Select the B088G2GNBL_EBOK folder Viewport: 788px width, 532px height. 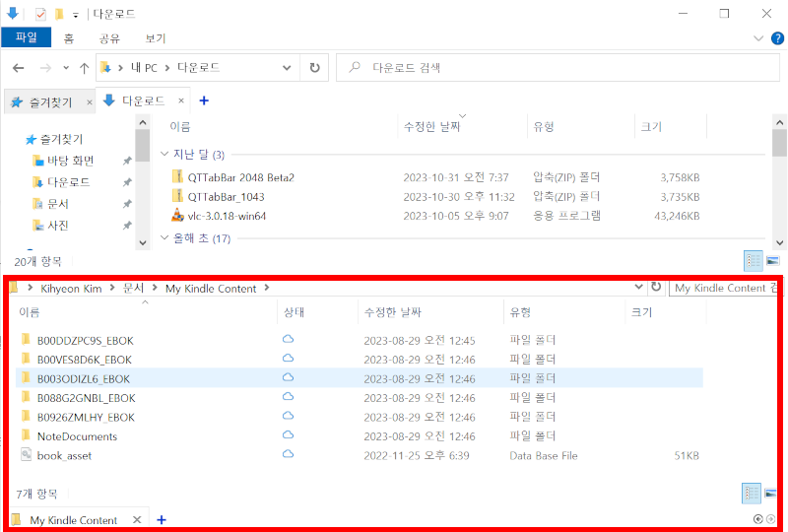click(86, 398)
